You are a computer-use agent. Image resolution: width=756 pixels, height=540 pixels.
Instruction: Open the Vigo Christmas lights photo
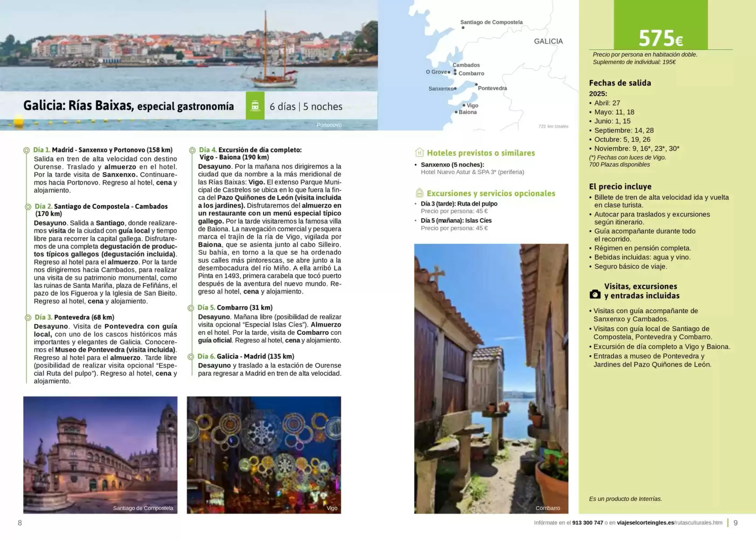(x=264, y=455)
